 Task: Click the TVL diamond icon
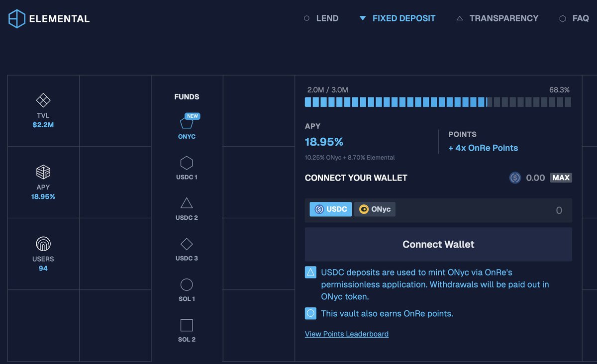[x=43, y=100]
